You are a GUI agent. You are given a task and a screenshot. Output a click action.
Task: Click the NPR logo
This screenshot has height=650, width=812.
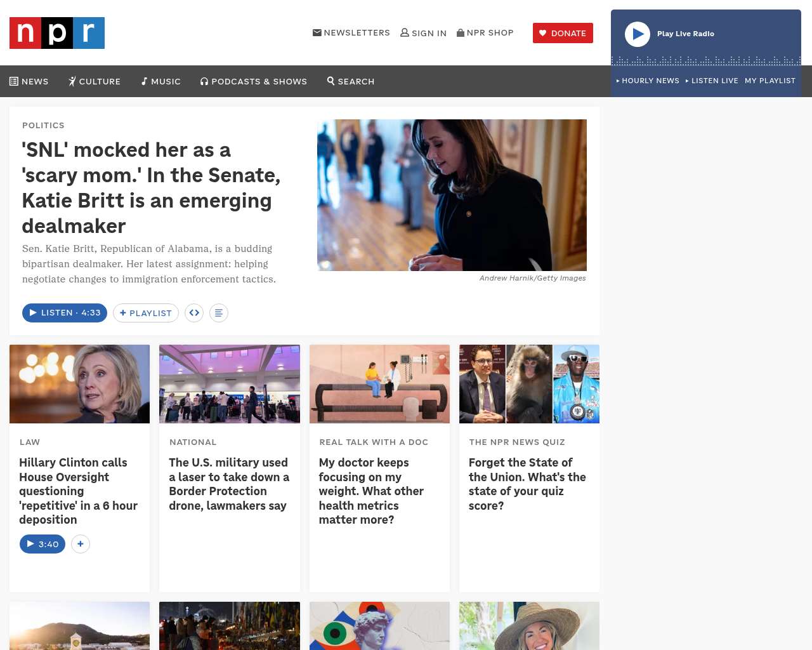click(x=57, y=33)
